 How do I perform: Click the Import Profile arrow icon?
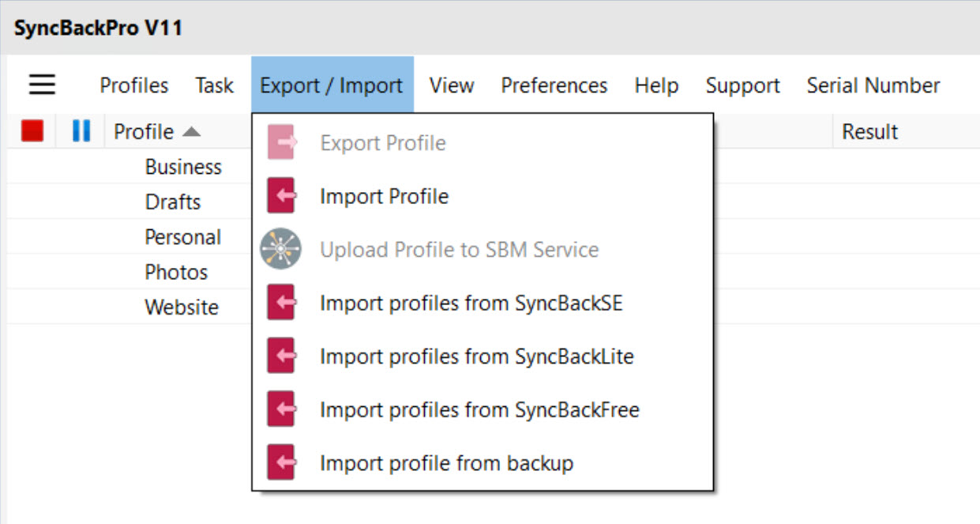coord(281,196)
